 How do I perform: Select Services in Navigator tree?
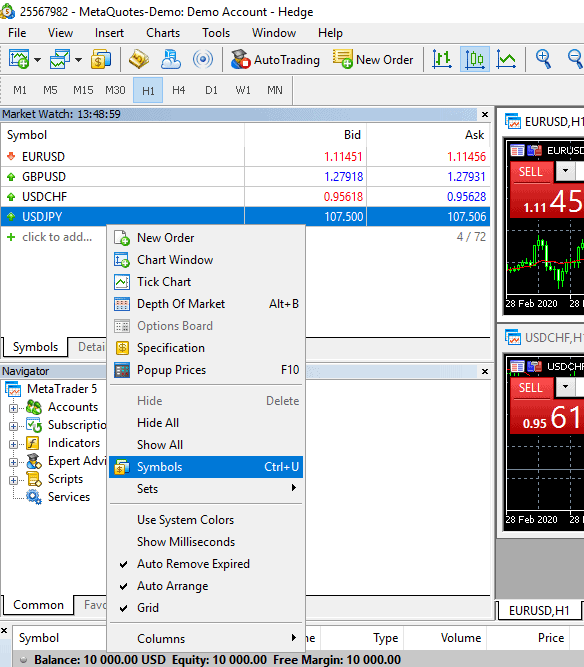(x=68, y=497)
